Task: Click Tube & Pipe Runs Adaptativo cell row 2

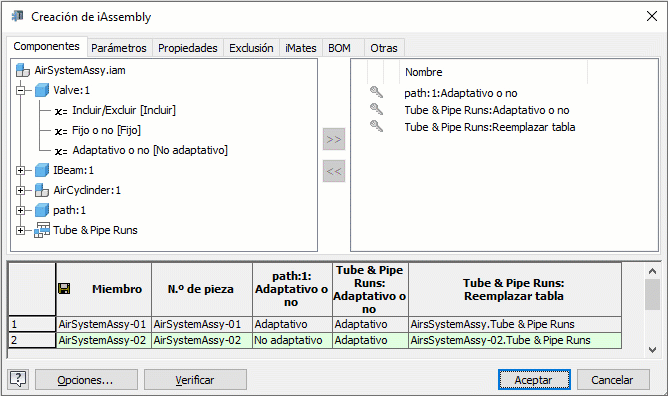Action: [370, 340]
